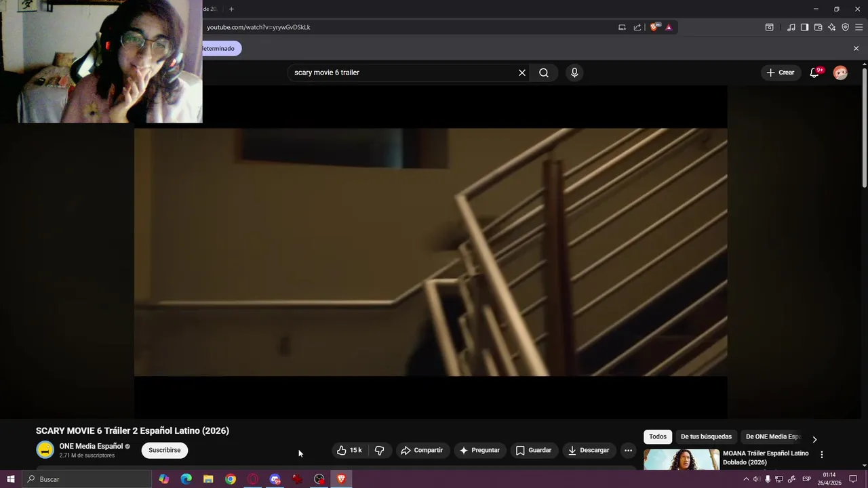The height and width of the screenshot is (488, 868).
Task: Start voice search with the microphone
Action: tap(574, 73)
